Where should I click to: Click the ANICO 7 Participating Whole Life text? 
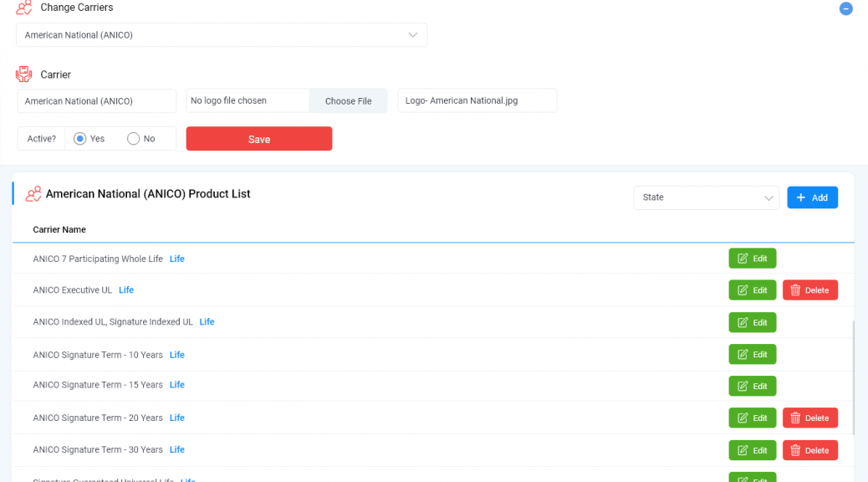(x=98, y=259)
